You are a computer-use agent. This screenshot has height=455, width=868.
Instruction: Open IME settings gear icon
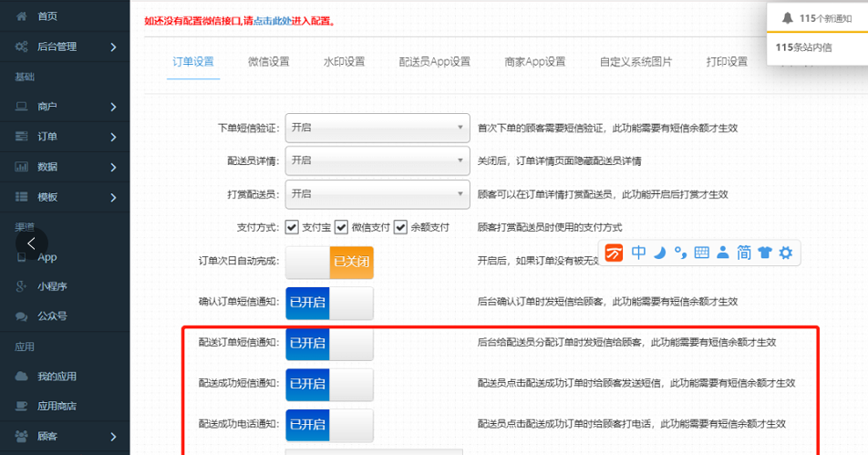point(785,253)
